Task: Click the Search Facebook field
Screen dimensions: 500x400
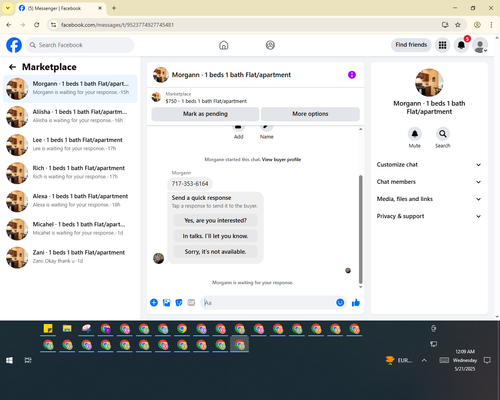Action: pos(80,45)
